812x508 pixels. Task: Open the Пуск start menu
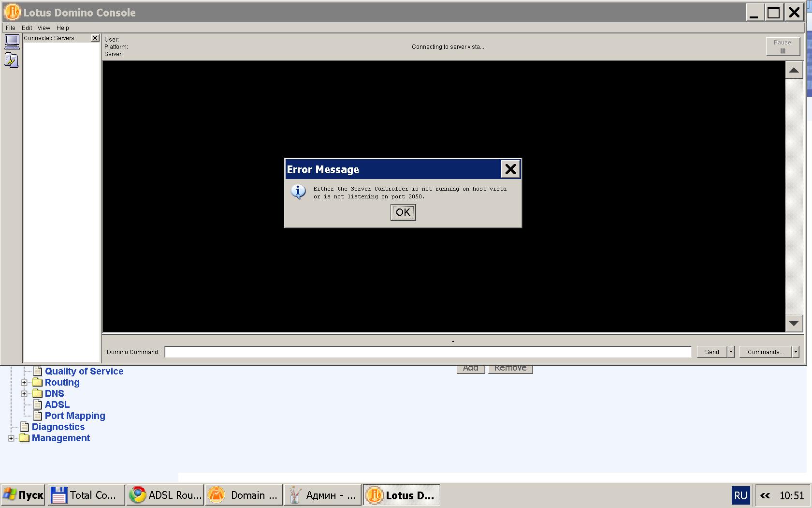23,495
